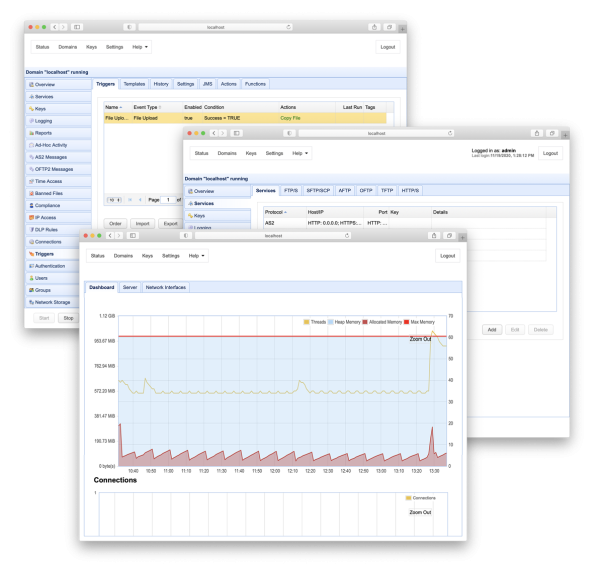603x564 pixels.
Task: Open AS2 Messages in the sidebar
Action: pyautogui.click(x=53, y=157)
